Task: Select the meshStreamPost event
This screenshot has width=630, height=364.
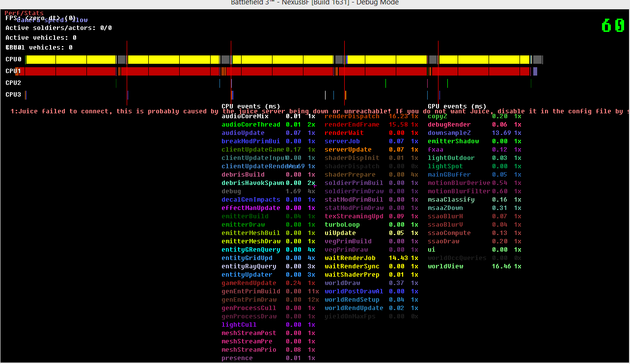Action: pos(268,333)
